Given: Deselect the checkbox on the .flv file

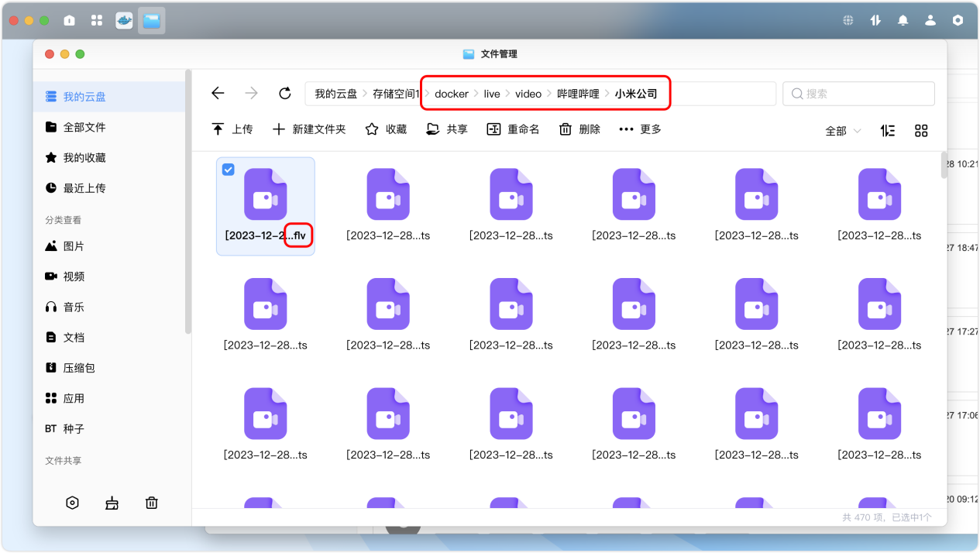Looking at the screenshot, I should (228, 169).
